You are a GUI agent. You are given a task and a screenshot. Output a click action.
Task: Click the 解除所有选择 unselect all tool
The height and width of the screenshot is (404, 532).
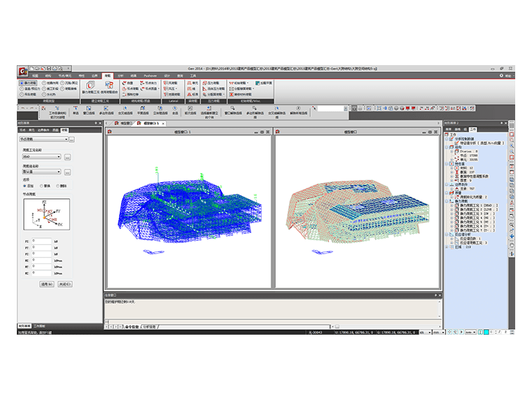tap(299, 111)
